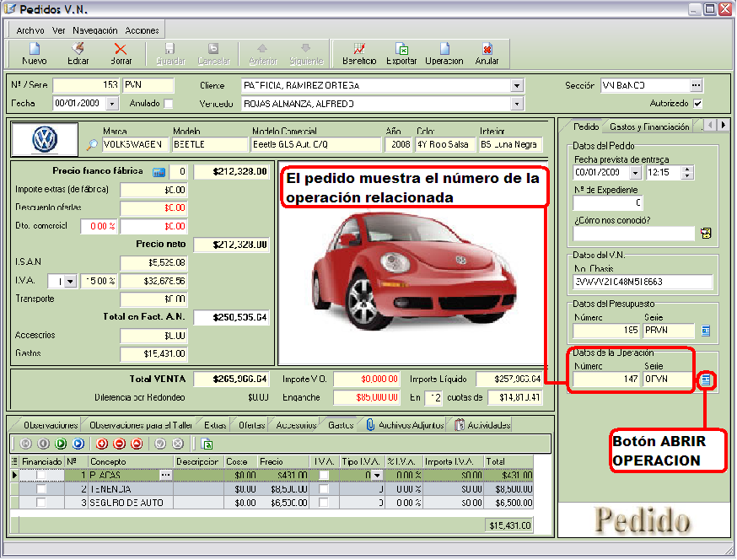The image size is (737, 560).
Task: Open Tipo I.V.A. dropdown in PLACAS row
Action: coord(377,476)
